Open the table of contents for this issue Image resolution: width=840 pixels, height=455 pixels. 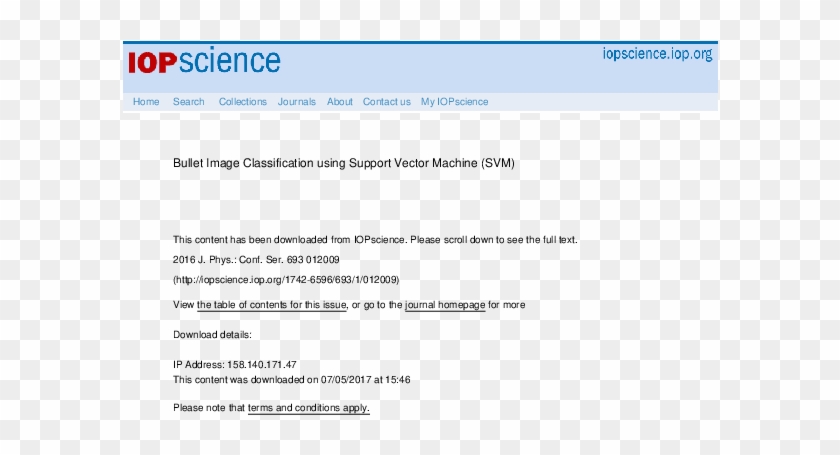[x=272, y=305]
